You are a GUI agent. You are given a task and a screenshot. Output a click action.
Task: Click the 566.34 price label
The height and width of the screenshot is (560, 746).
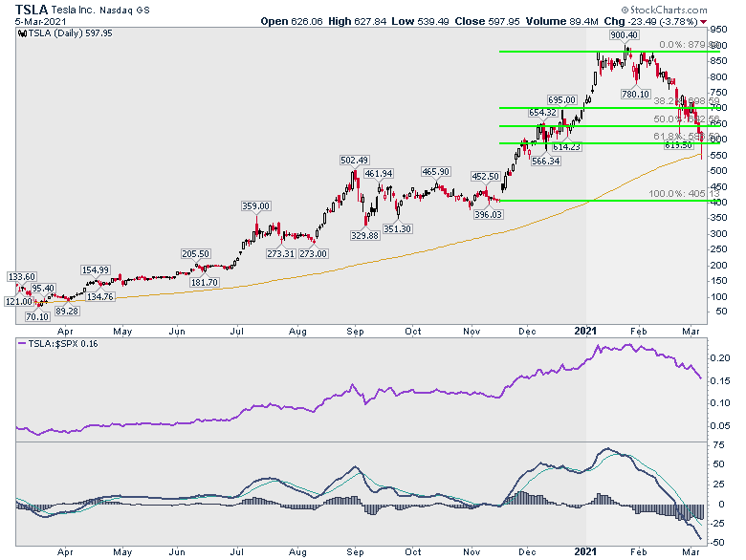coord(546,161)
